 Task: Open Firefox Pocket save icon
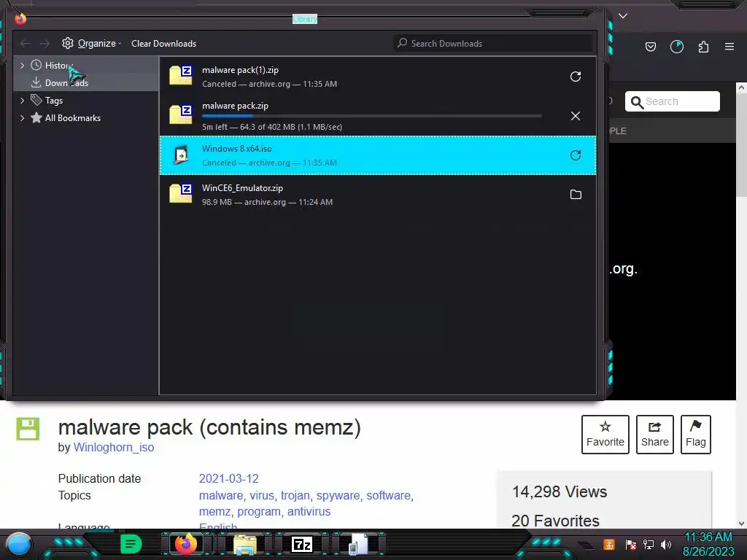pyautogui.click(x=650, y=47)
